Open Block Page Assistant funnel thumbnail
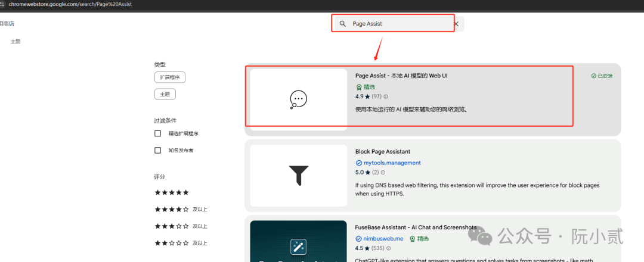The width and height of the screenshot is (644, 262). click(x=299, y=176)
